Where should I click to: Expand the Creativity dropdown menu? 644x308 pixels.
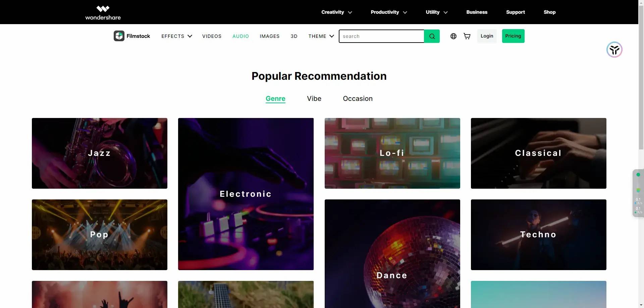(x=336, y=12)
